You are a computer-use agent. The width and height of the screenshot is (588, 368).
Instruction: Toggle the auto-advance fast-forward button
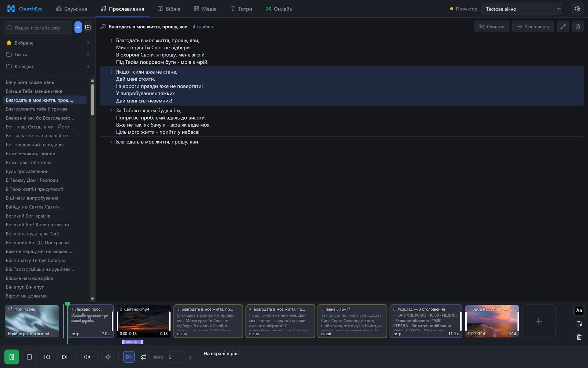click(129, 357)
